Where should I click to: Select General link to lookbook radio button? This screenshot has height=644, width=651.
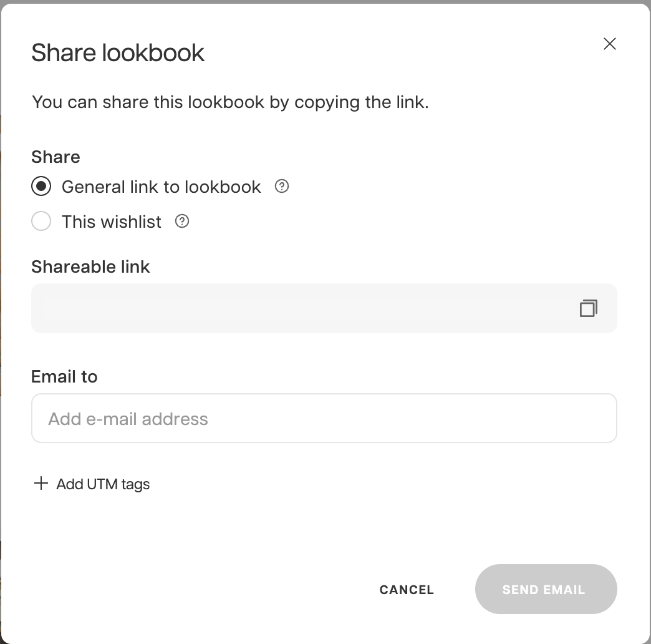(x=41, y=187)
